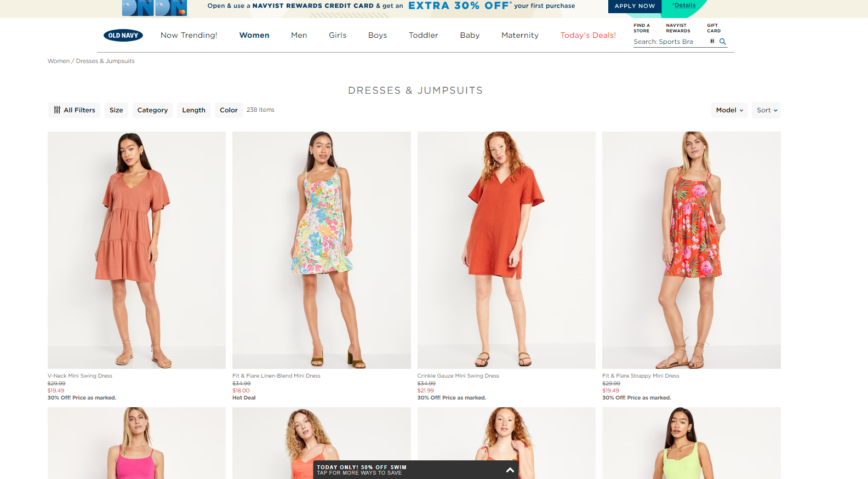Open the Size filter
Viewport: 868px width, 479px height.
click(x=116, y=110)
